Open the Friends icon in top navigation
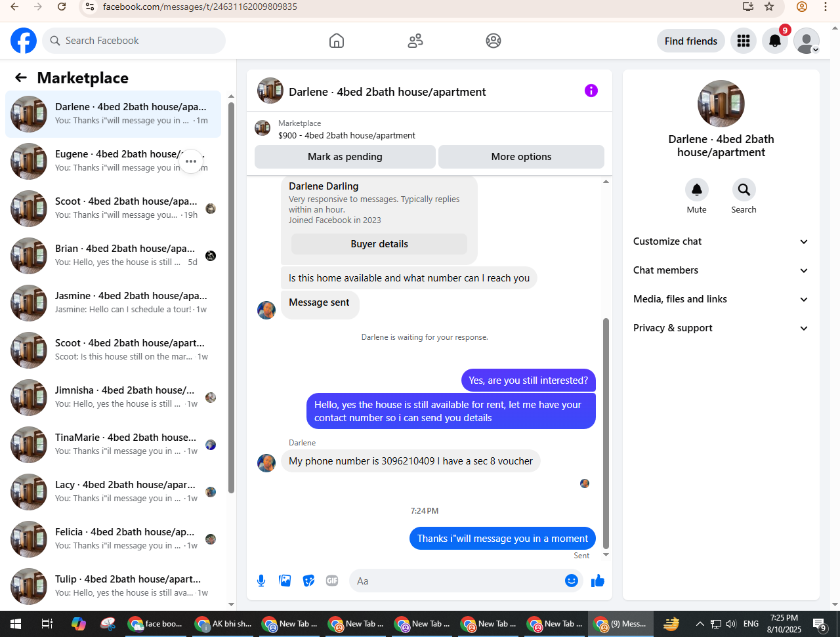 point(415,41)
